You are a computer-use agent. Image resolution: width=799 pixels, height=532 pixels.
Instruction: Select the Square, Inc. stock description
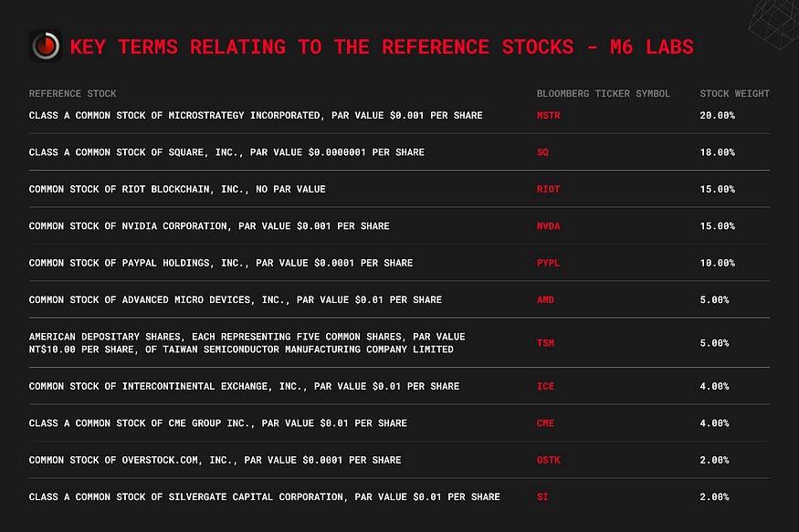226,152
